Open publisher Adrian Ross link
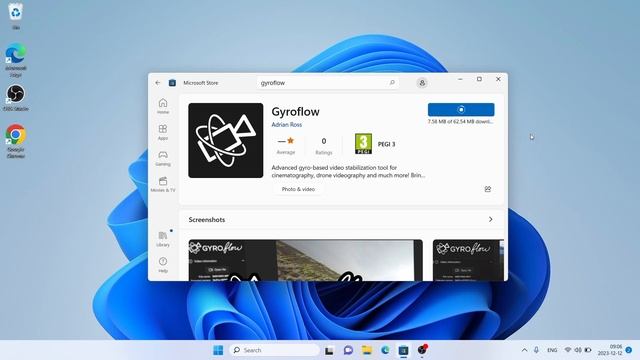640x360 pixels. tap(287, 124)
